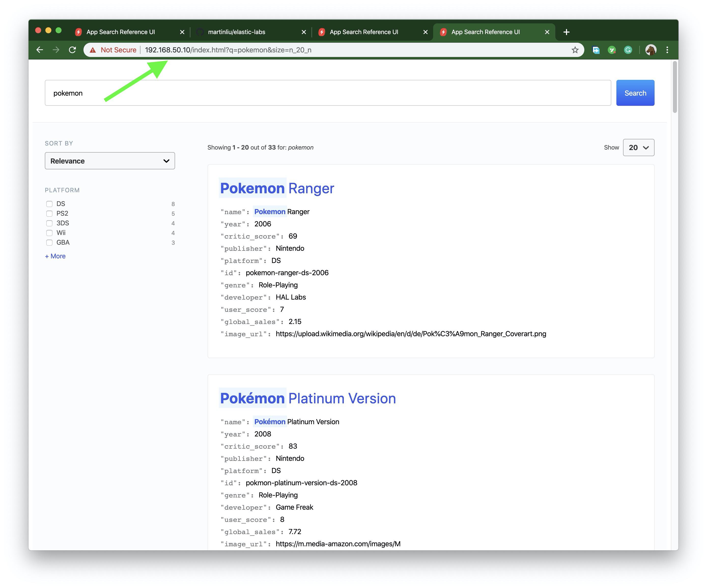This screenshot has height=588, width=707.
Task: Open the Chrome three-dot menu
Action: 667,50
